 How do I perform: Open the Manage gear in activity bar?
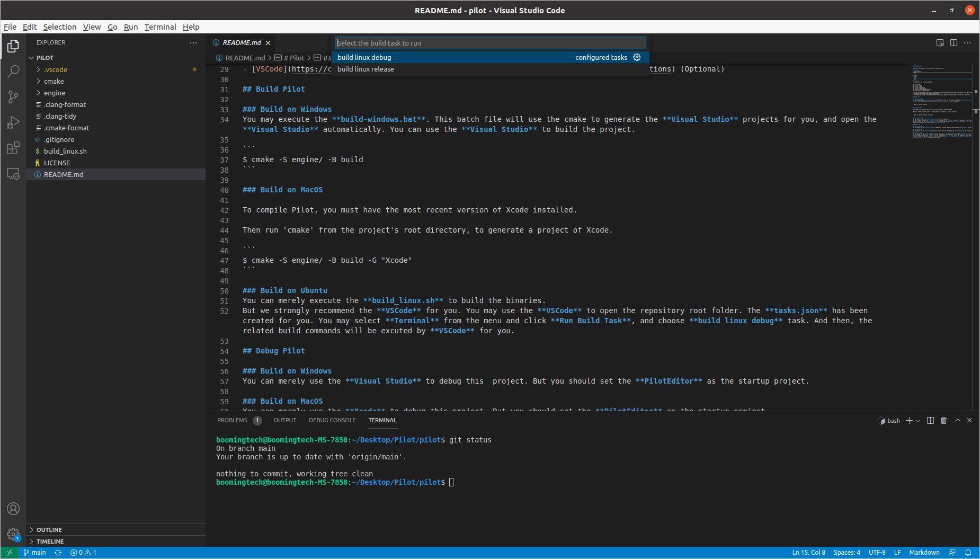(x=13, y=534)
